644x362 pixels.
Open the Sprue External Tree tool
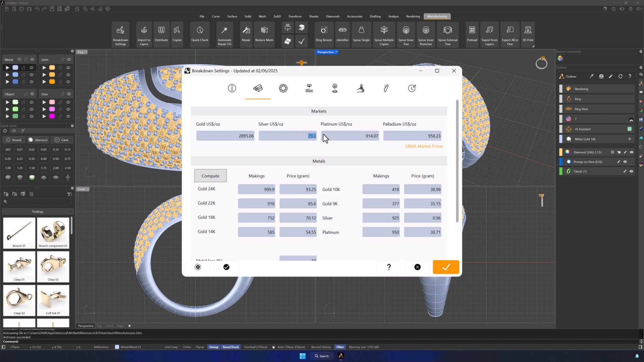click(x=447, y=34)
